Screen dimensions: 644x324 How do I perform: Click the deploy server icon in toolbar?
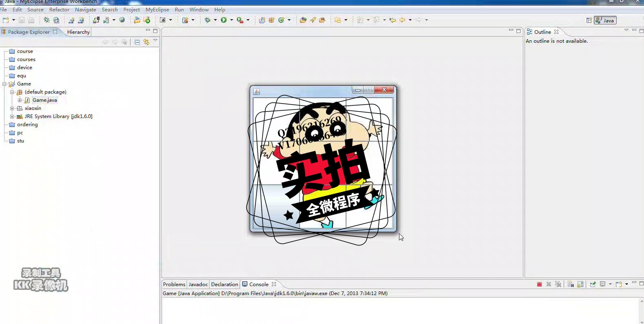96,20
